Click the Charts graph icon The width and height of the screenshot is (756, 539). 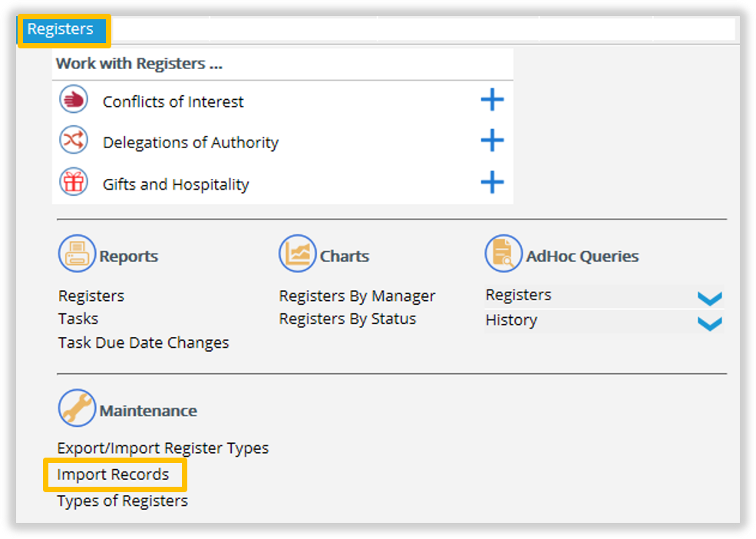coord(298,254)
